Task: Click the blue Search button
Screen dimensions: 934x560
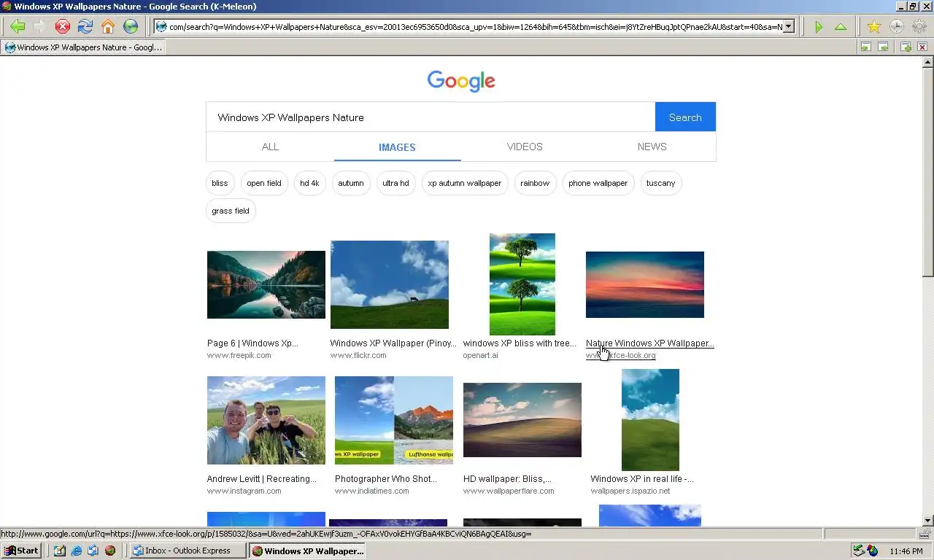Action: coord(685,117)
